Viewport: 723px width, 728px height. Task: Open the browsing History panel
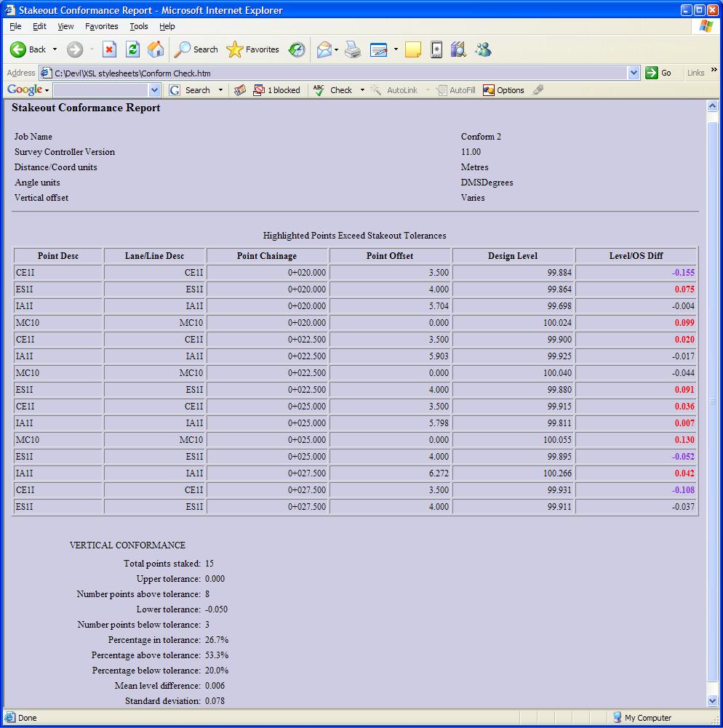[297, 49]
